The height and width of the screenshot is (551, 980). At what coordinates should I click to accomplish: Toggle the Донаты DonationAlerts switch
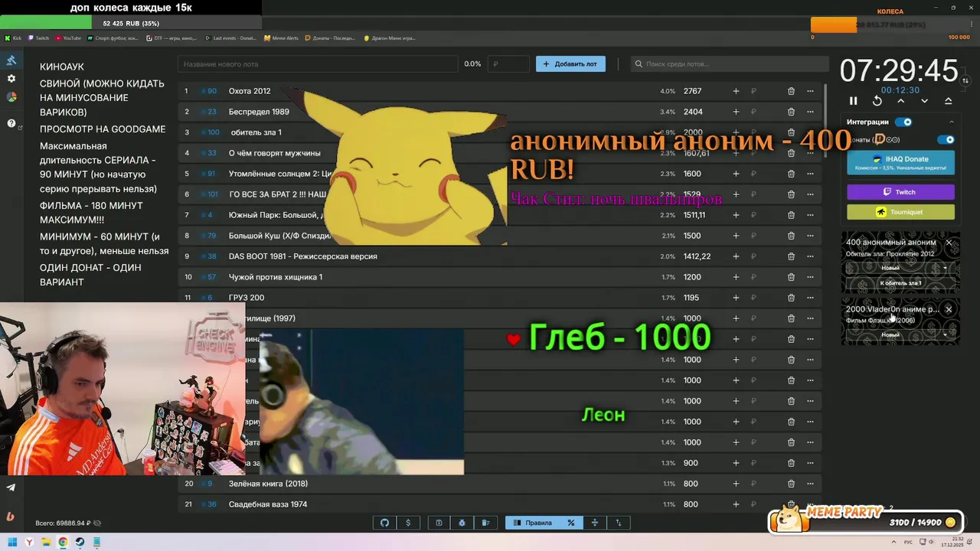pos(946,140)
